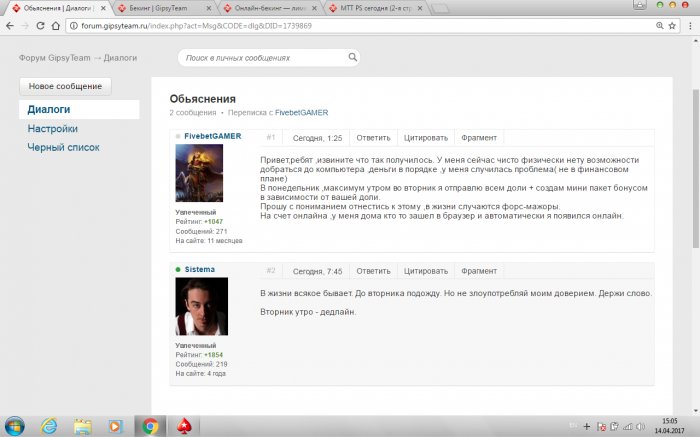The image size is (700, 437).
Task: Click Цитировать on FivebetGAMER's message
Action: 425,138
